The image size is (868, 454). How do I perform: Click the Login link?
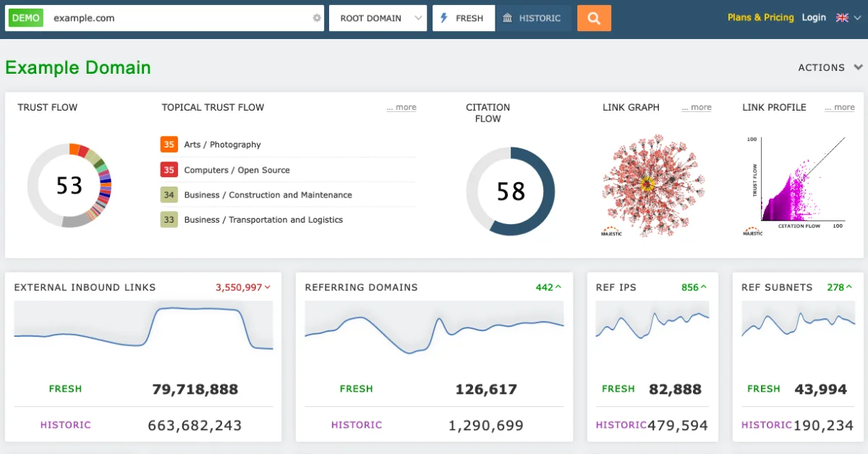[814, 17]
